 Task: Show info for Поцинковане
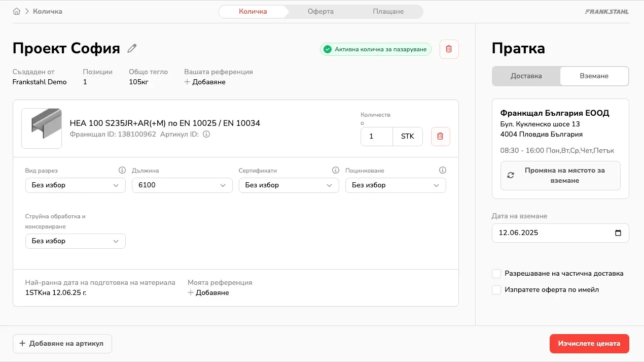(442, 170)
